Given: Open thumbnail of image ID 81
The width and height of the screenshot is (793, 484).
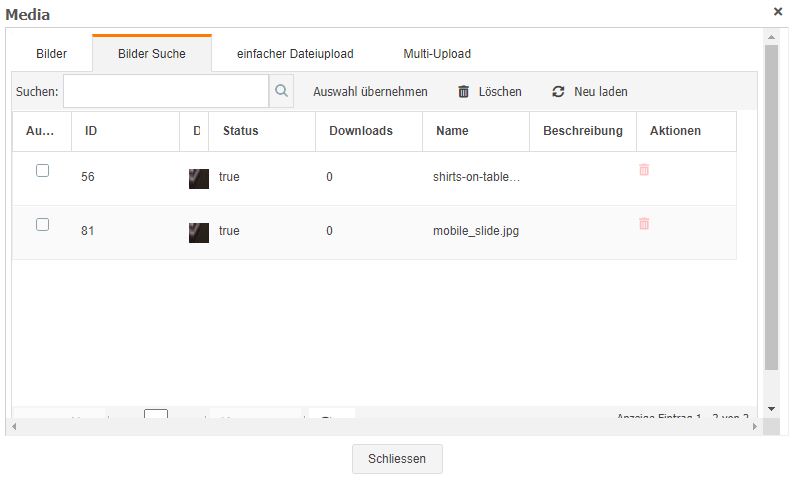Looking at the screenshot, I should (x=199, y=232).
